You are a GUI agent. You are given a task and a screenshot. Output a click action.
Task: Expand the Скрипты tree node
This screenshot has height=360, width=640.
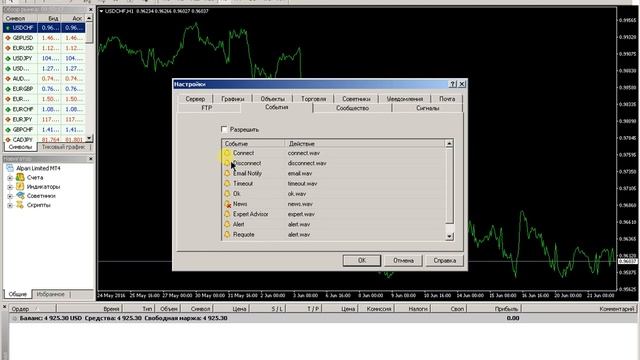pos(10,205)
